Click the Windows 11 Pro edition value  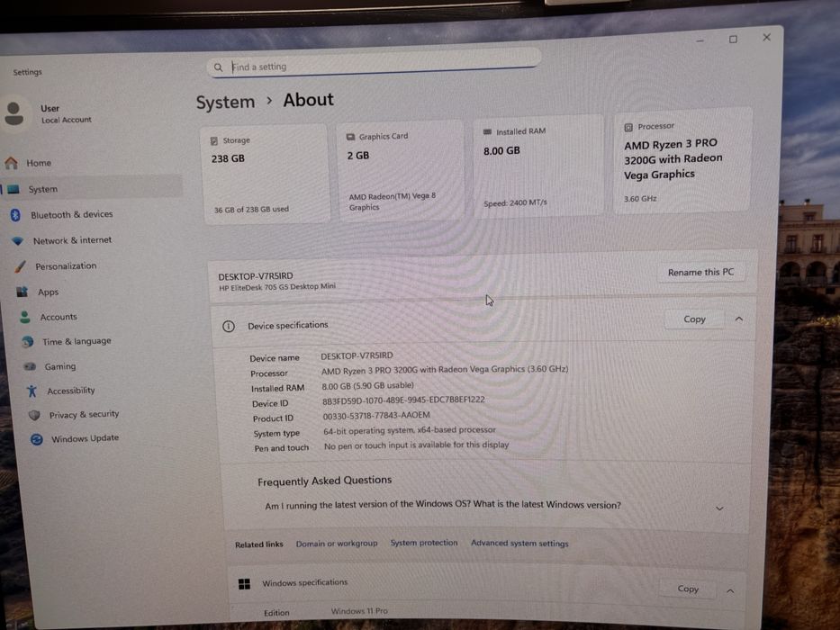pos(359,611)
